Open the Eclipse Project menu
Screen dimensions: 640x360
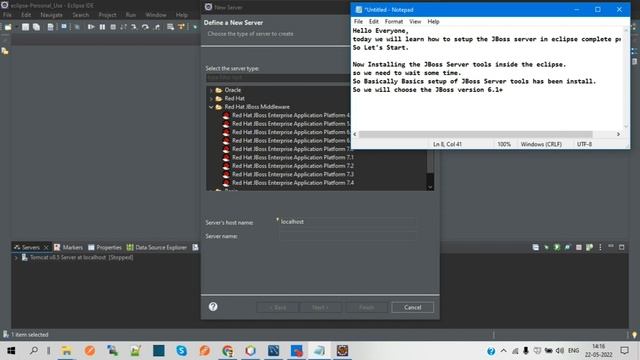pyautogui.click(x=107, y=15)
